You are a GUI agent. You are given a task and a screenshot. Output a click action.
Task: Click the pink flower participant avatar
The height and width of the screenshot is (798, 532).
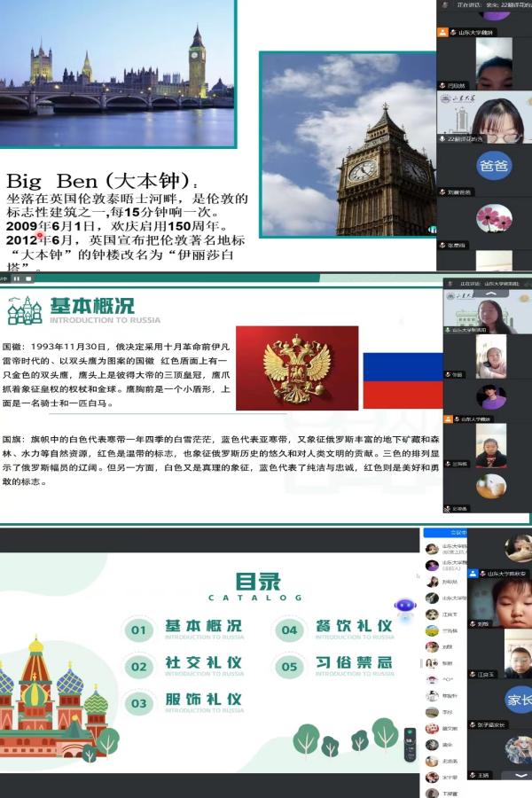coord(494,217)
